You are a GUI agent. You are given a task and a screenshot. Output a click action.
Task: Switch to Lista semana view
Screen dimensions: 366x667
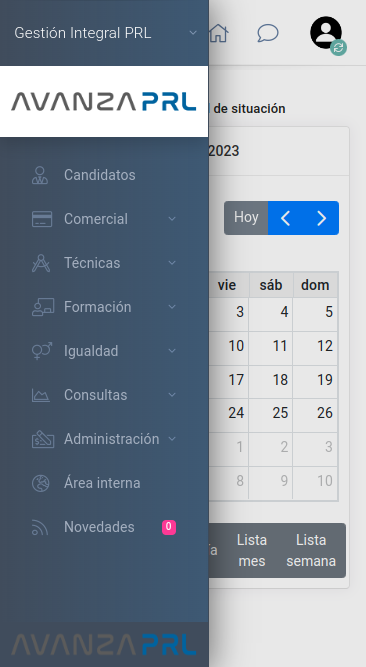click(x=311, y=550)
